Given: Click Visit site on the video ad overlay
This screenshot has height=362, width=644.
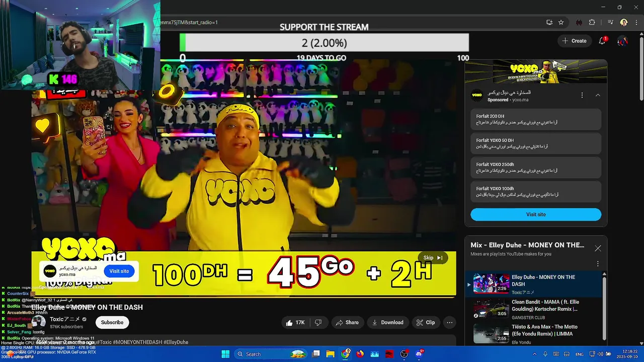Looking at the screenshot, I should coord(119,271).
